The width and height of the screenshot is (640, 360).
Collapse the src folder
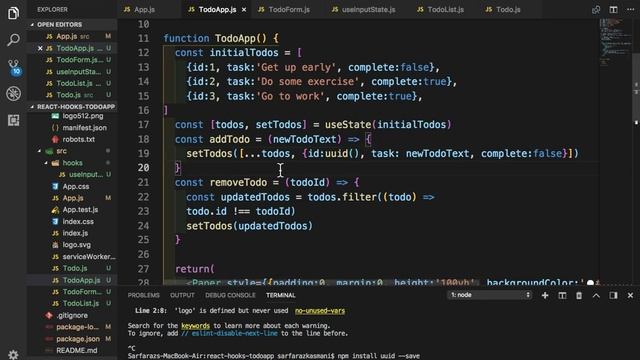[x=73, y=151]
